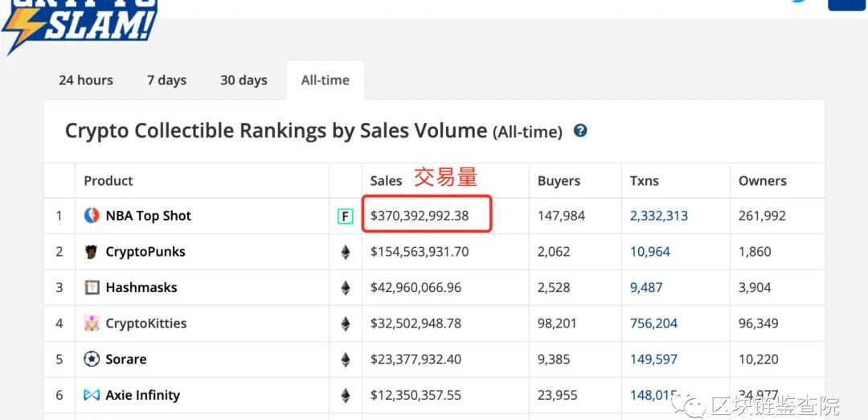Click the buyers count 98,201
868x420 pixels.
[x=558, y=323]
